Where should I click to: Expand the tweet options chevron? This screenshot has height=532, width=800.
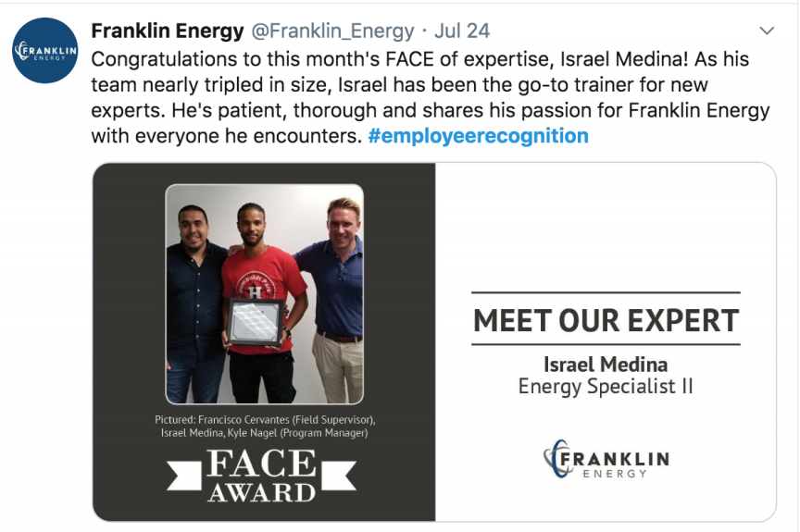(767, 31)
